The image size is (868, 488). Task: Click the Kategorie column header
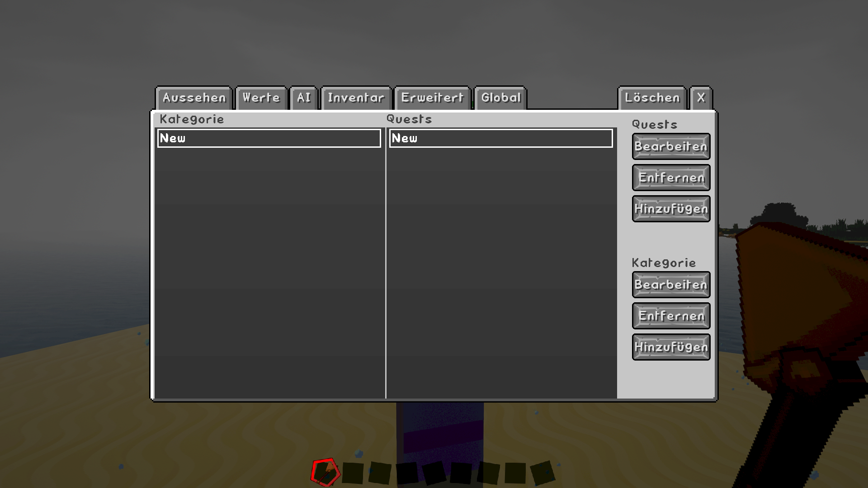click(x=191, y=118)
